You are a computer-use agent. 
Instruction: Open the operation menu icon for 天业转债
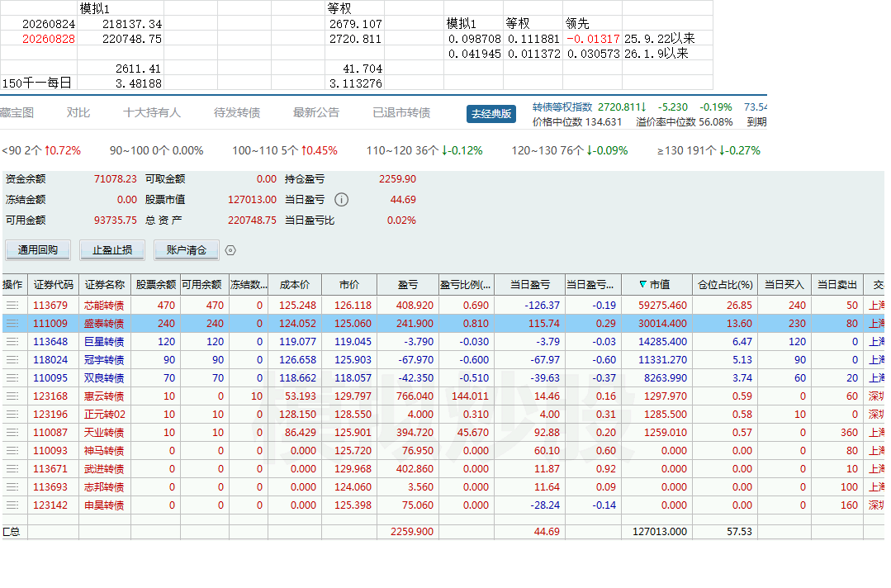pos(12,433)
